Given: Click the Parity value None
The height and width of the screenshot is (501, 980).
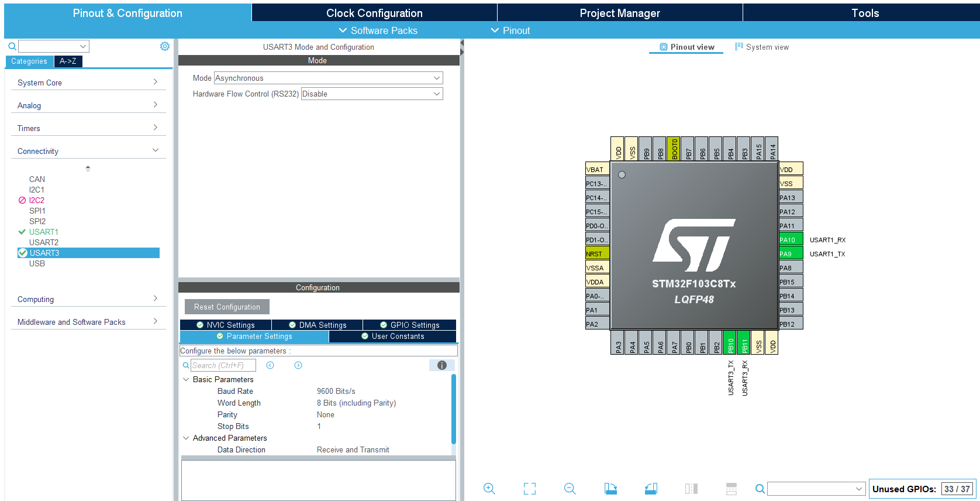Looking at the screenshot, I should pos(326,414).
